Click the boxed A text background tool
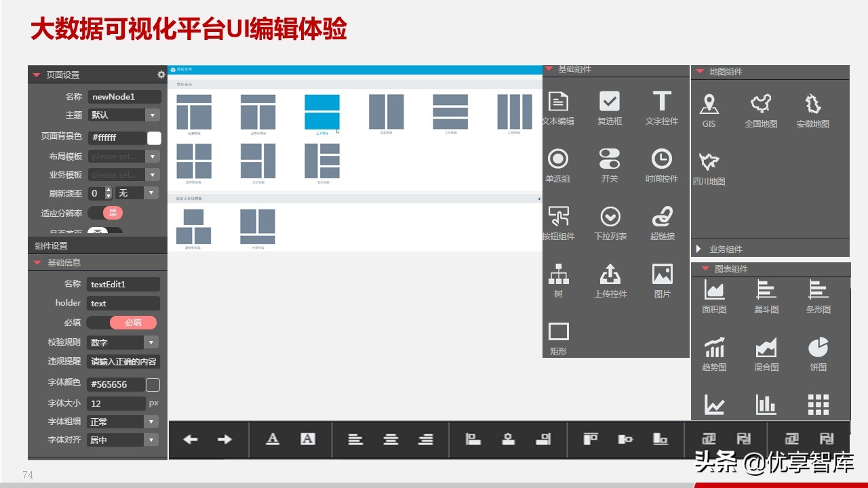The width and height of the screenshot is (868, 488). [308, 439]
